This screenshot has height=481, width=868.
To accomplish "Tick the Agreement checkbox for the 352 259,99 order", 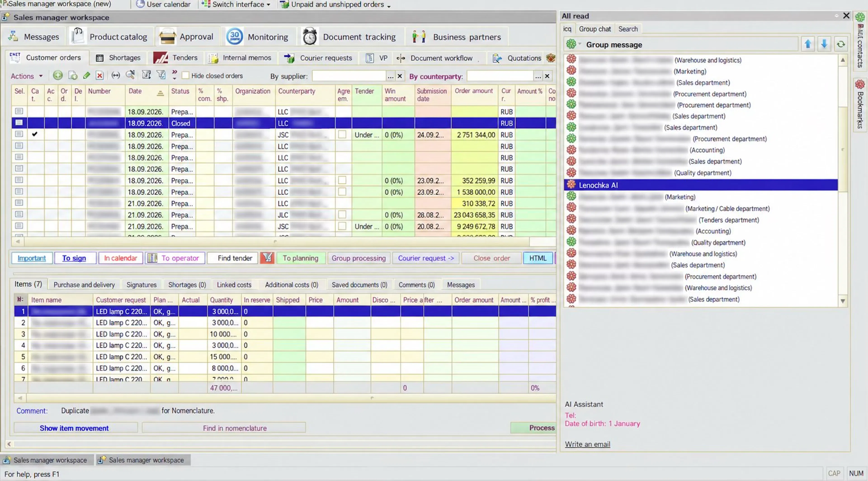I will (342, 180).
